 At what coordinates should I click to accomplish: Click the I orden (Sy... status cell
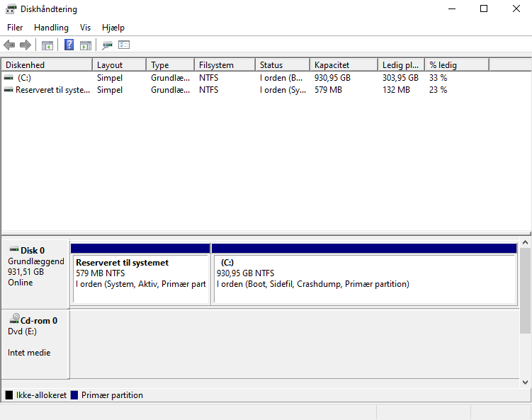click(x=283, y=90)
